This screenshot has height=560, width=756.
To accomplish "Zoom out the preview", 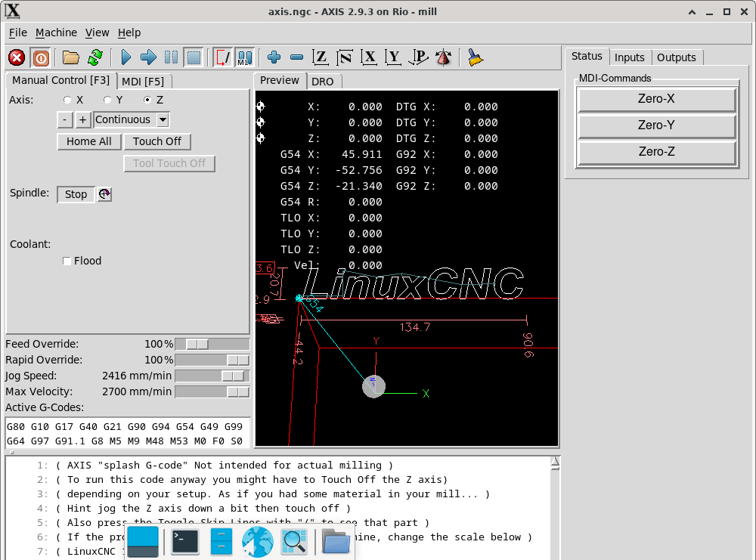I will (x=296, y=58).
